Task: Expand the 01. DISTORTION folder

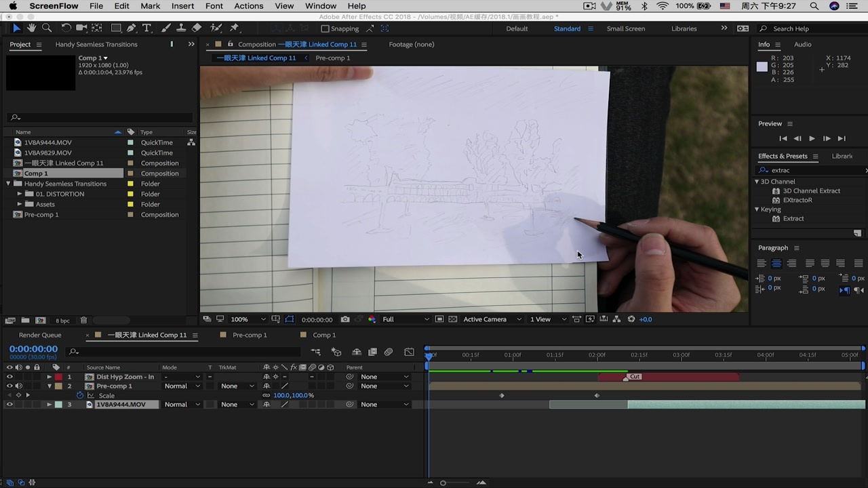Action: click(20, 194)
